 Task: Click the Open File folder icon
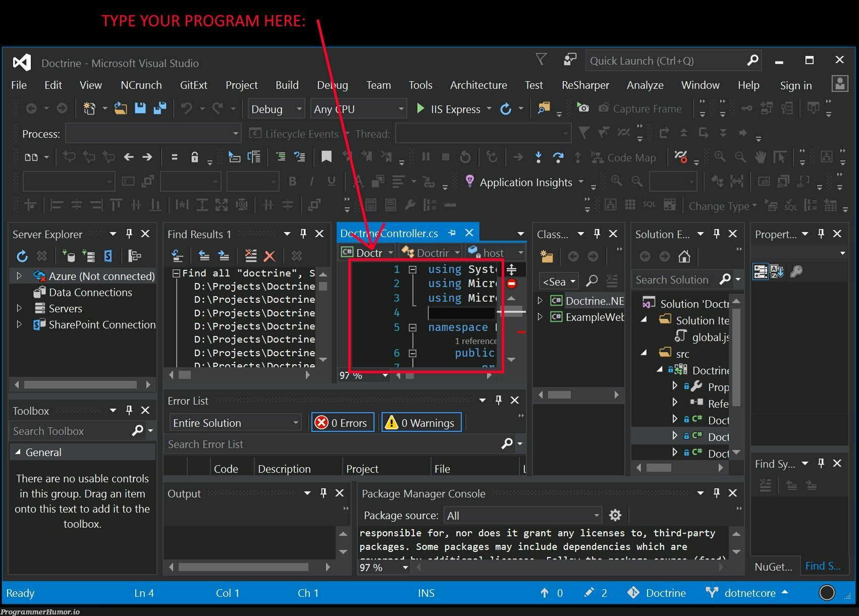pos(121,108)
